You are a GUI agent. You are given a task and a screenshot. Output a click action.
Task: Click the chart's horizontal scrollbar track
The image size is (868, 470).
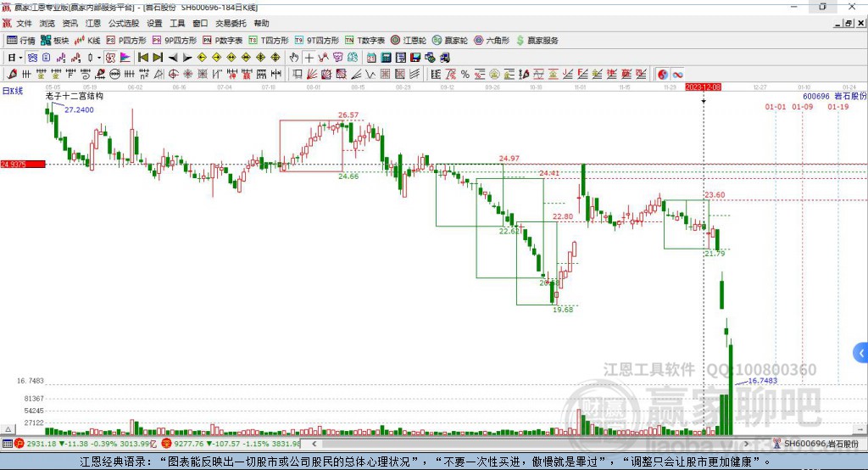click(x=531, y=444)
